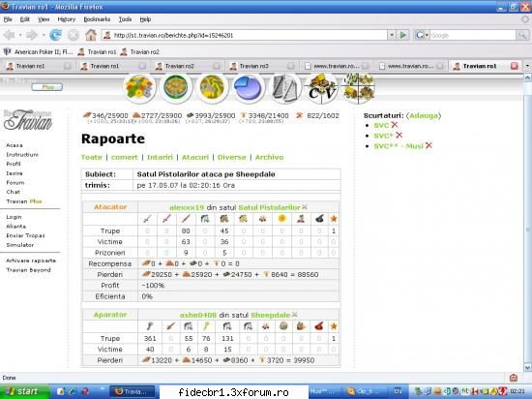Open Travian Beyond sidebar link
This screenshot has width=532, height=399.
[x=28, y=270]
